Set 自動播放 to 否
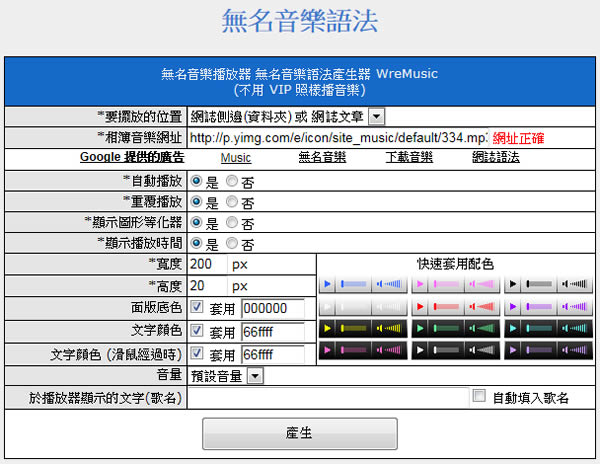This screenshot has height=464, width=600. tap(232, 181)
